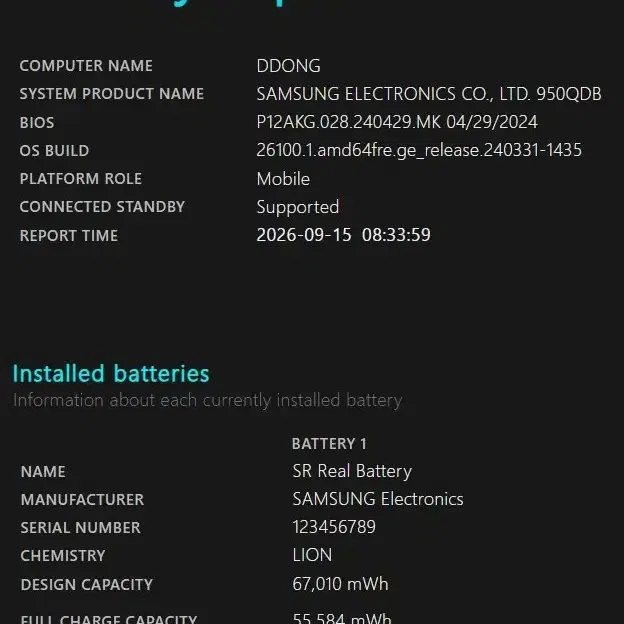
Task: Click the BATTERY 1 column header
Action: point(329,444)
